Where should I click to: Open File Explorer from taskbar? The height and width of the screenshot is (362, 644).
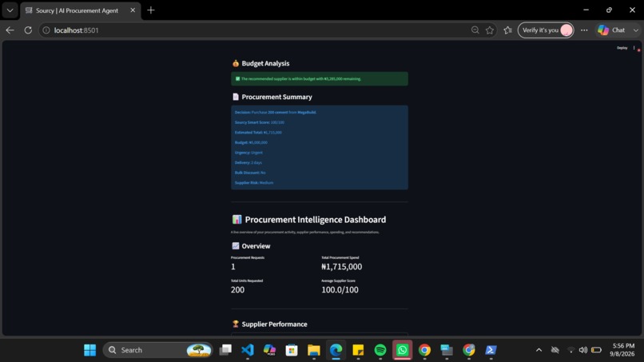[x=314, y=350]
